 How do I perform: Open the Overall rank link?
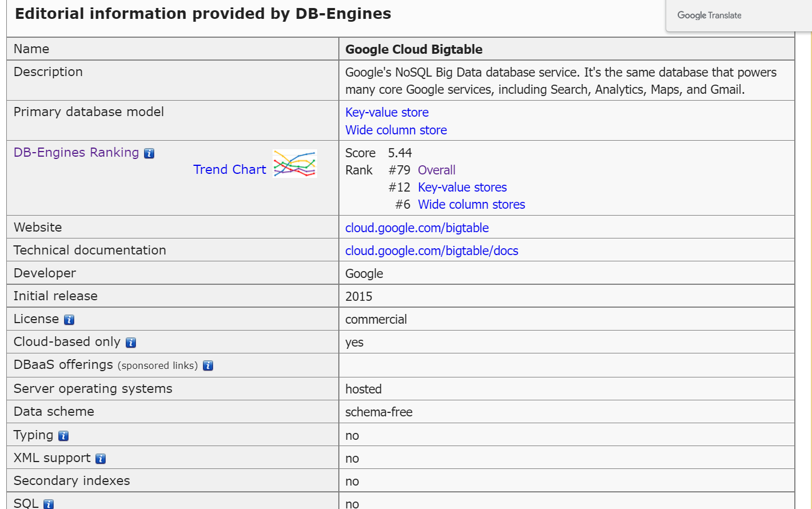click(x=437, y=170)
